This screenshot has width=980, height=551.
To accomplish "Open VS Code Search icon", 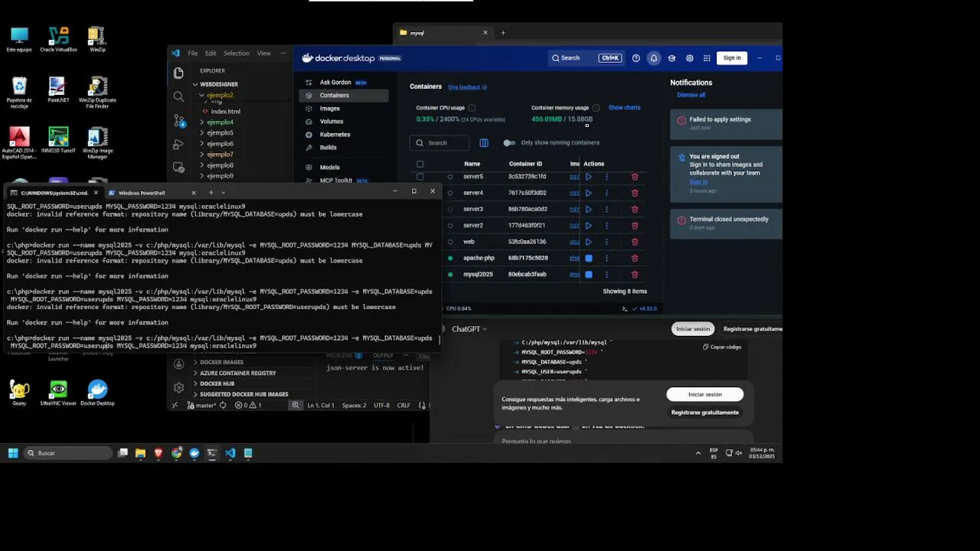I will pyautogui.click(x=178, y=96).
